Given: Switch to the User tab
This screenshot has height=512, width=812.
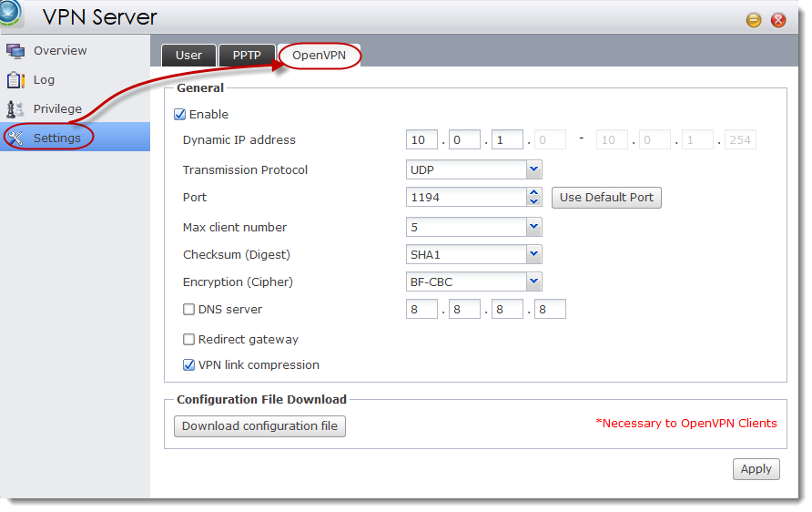Looking at the screenshot, I should coord(188,56).
